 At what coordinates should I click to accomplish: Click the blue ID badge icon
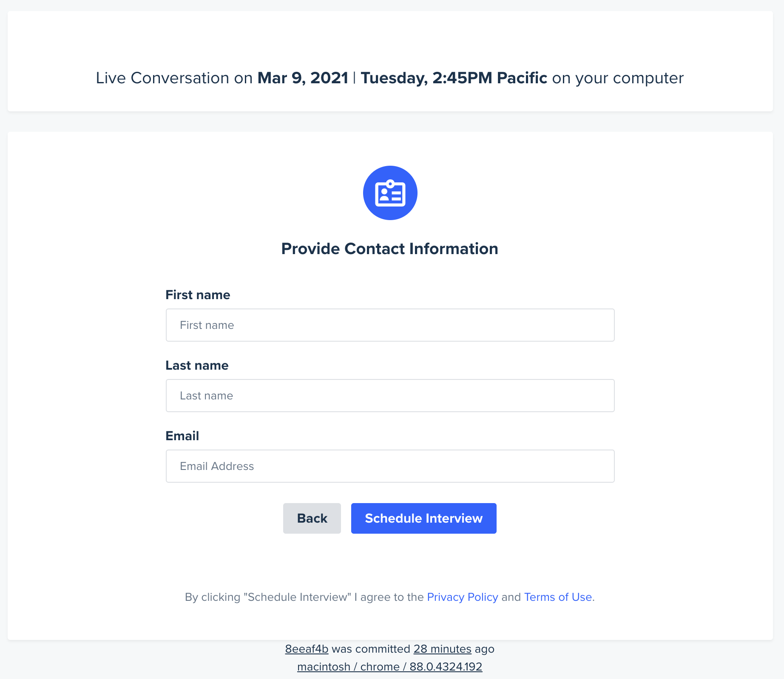(x=390, y=193)
